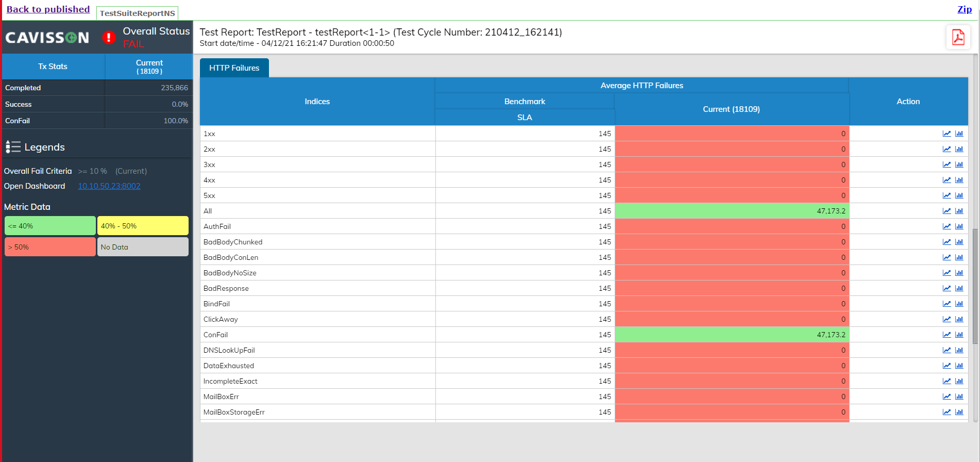Click the Average HTTP Failures header
Screen dimensions: 980x462
642,86
